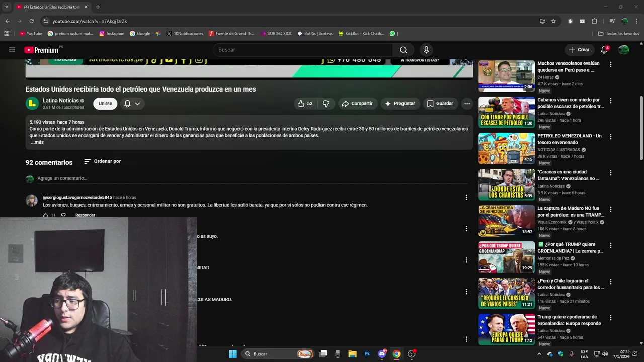The width and height of the screenshot is (644, 362).
Task: Start voice search with microphone icon
Action: pyautogui.click(x=426, y=50)
